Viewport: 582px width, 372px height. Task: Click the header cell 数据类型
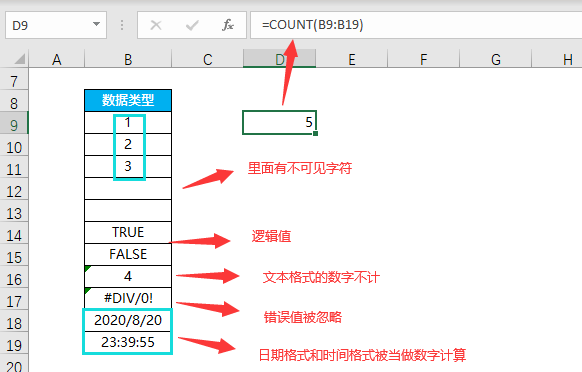pos(128,100)
